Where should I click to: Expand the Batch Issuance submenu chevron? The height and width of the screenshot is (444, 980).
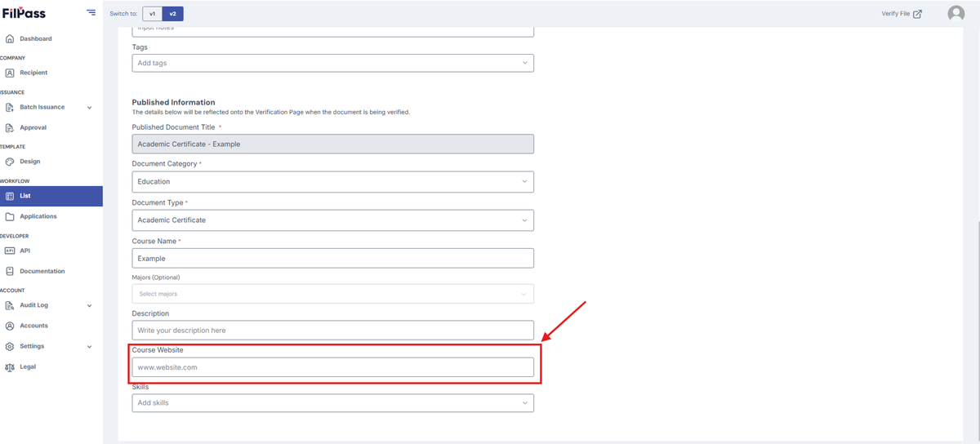click(x=89, y=108)
